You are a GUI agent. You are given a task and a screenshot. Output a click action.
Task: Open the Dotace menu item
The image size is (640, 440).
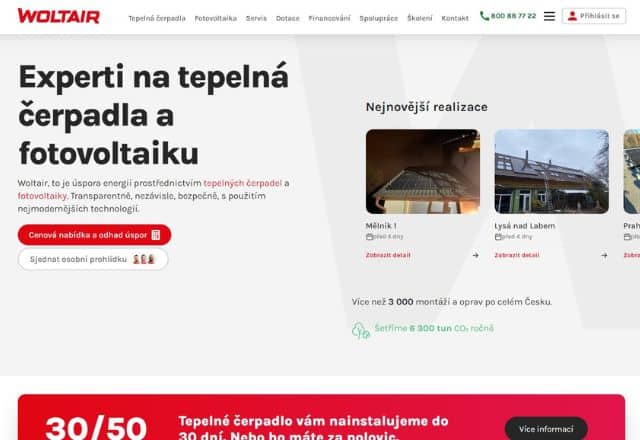(287, 18)
